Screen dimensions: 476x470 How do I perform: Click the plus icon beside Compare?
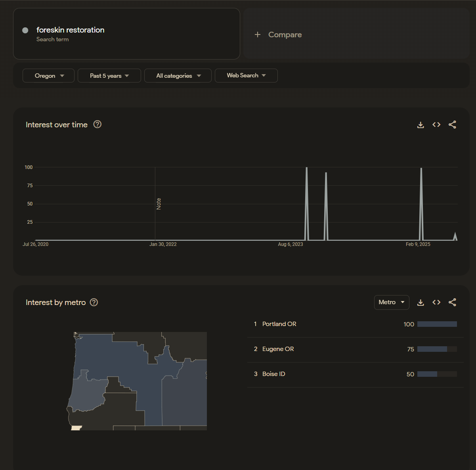258,35
